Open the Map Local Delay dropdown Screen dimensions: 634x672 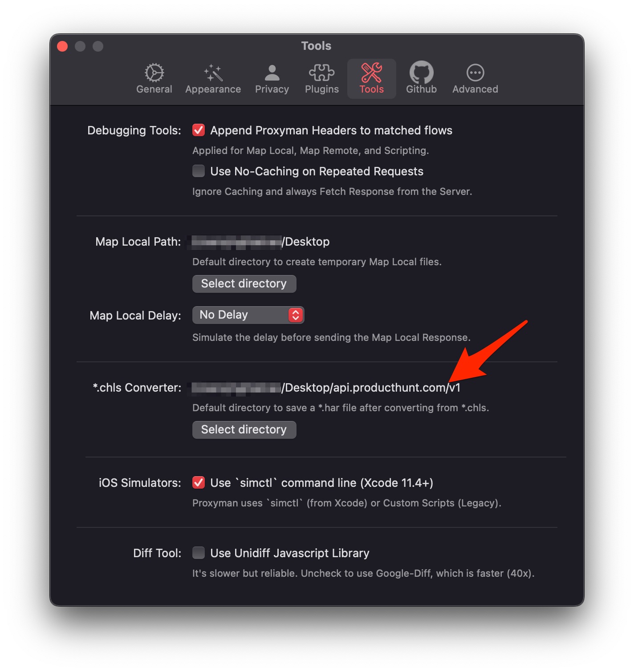(x=248, y=315)
